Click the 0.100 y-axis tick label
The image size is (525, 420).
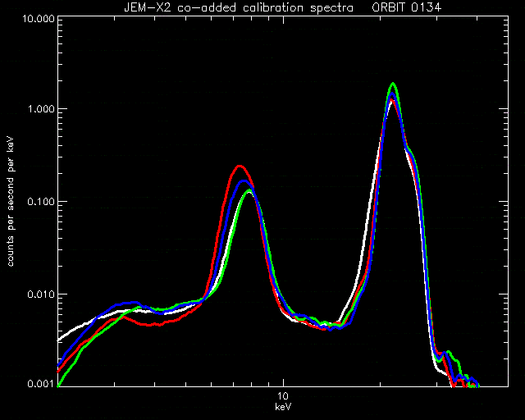coord(41,202)
